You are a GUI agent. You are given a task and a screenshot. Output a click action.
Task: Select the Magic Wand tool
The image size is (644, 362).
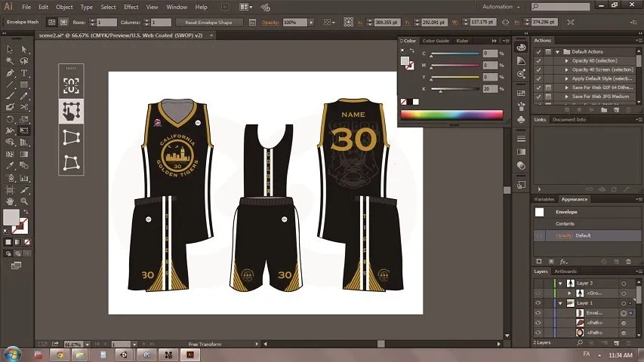(10, 61)
